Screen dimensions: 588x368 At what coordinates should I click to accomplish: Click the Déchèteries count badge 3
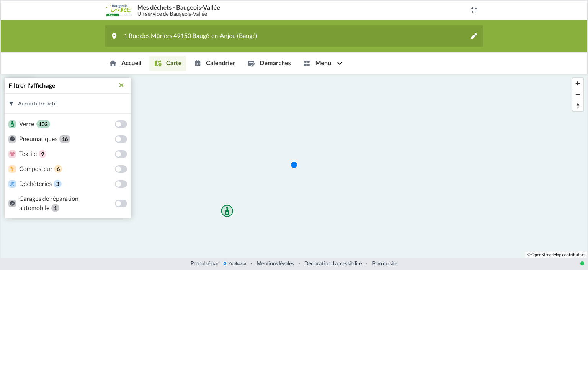click(x=58, y=184)
